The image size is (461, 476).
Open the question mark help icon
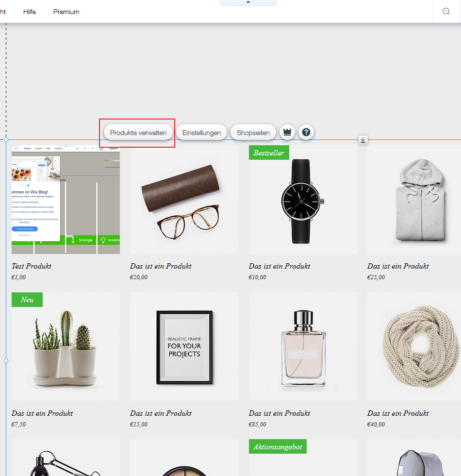[x=306, y=132]
